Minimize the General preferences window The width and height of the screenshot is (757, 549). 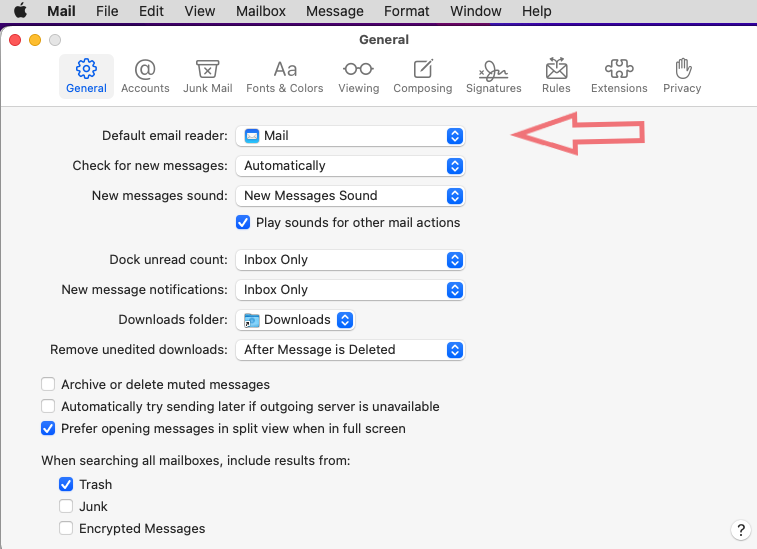(x=35, y=40)
